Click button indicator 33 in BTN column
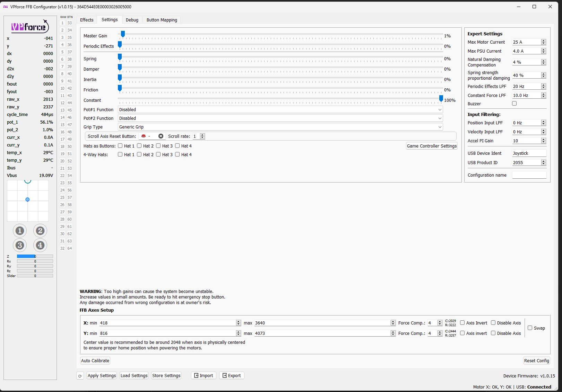 (x=70, y=23)
